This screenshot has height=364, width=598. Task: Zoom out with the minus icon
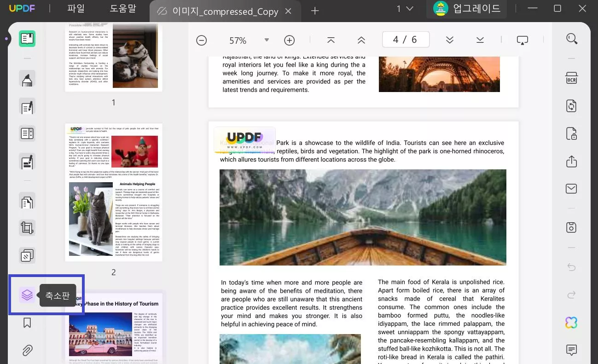(x=201, y=40)
